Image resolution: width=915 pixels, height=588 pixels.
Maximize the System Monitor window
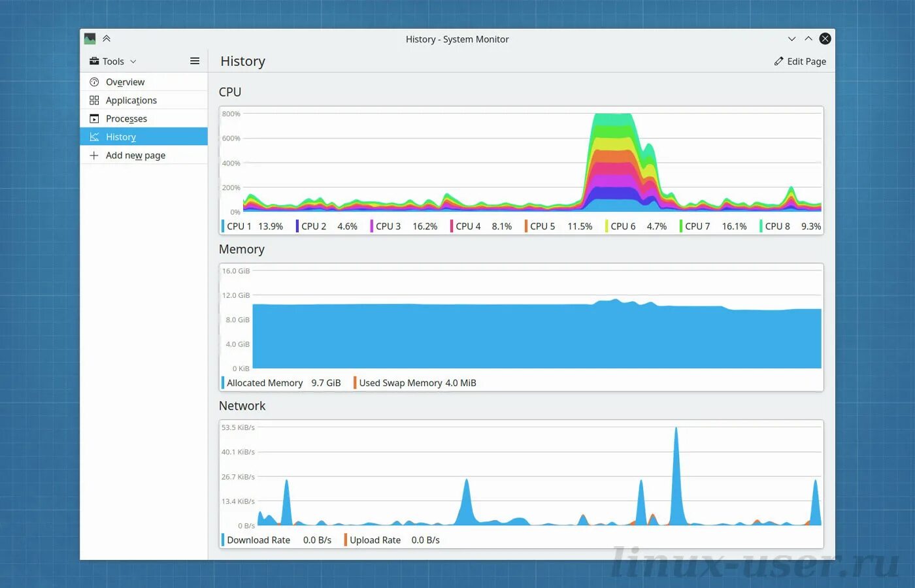click(x=808, y=39)
